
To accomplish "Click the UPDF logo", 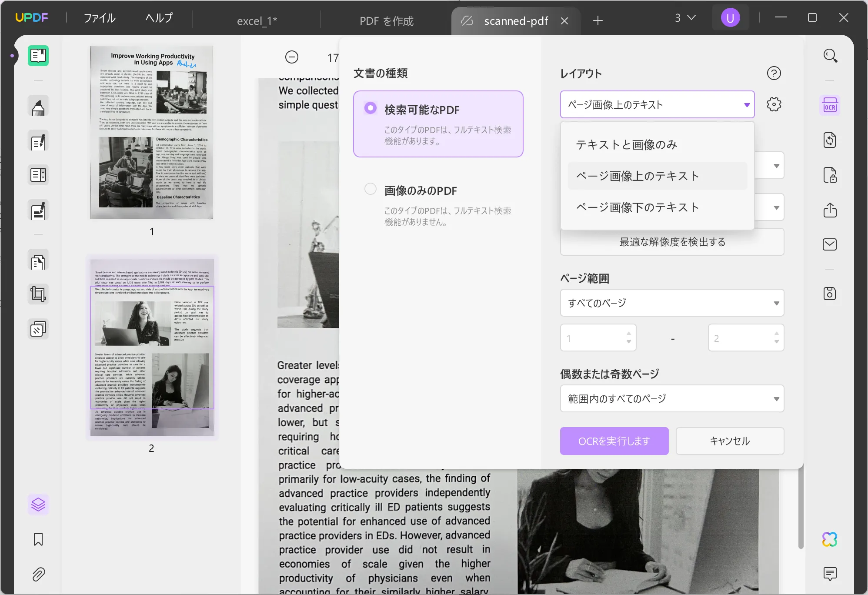I will point(32,18).
